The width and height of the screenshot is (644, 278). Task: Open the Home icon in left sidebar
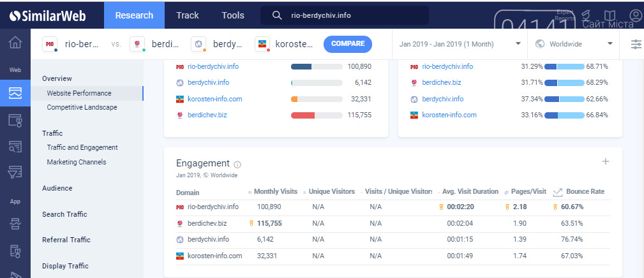[15, 42]
